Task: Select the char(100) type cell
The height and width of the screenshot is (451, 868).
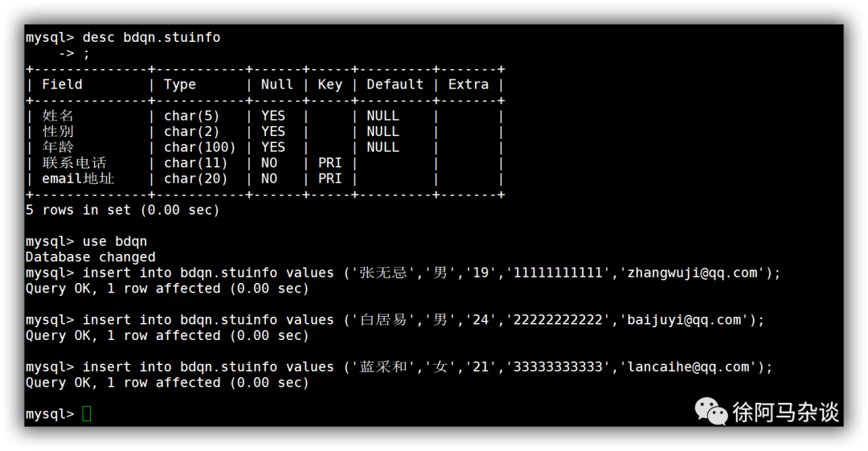Action: (200, 147)
